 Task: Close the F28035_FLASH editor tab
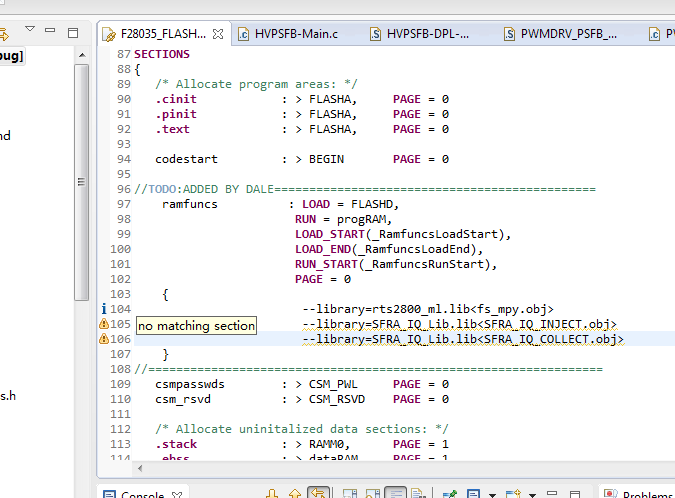(219, 34)
